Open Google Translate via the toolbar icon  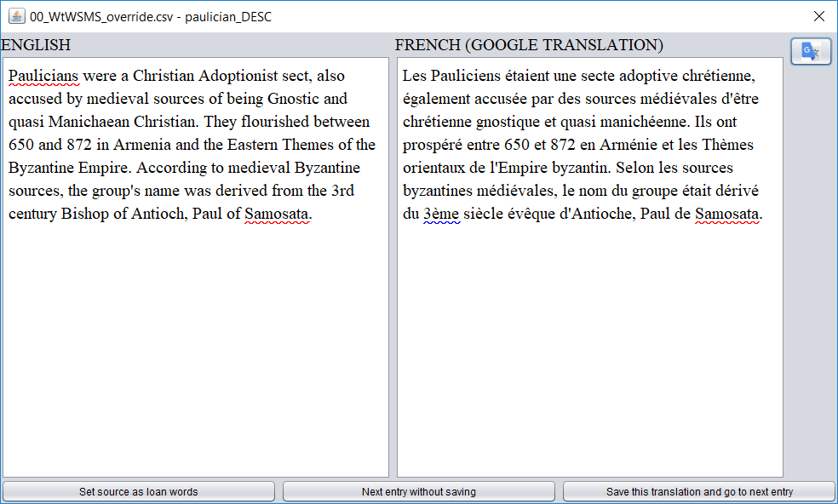pyautogui.click(x=810, y=51)
